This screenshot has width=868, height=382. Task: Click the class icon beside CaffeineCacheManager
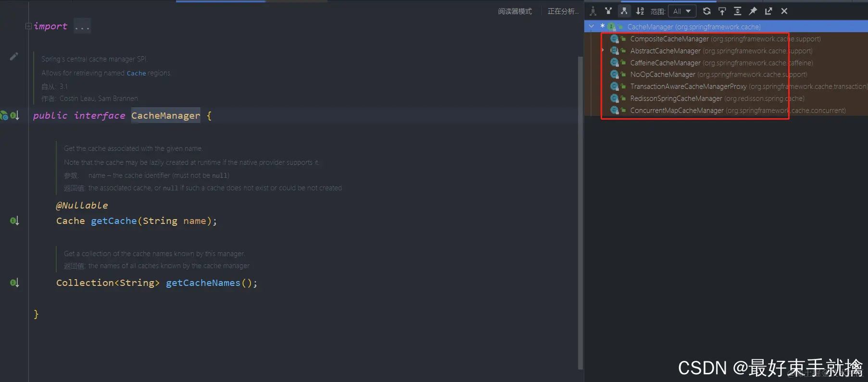[614, 62]
